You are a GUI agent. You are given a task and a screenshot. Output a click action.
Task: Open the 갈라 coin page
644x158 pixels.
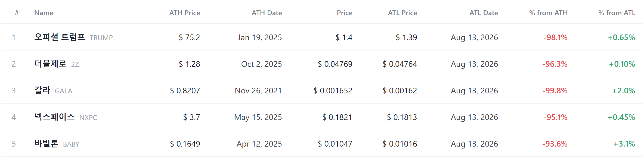(x=42, y=90)
